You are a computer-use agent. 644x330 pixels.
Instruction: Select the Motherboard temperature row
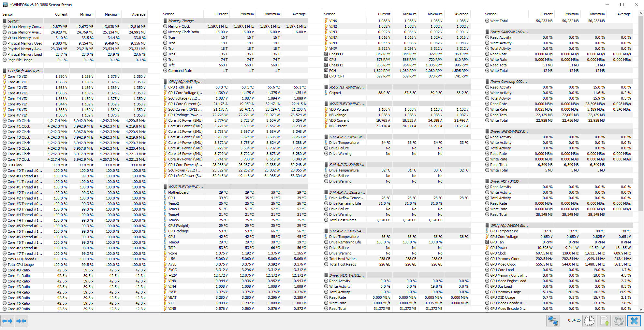click(x=235, y=192)
